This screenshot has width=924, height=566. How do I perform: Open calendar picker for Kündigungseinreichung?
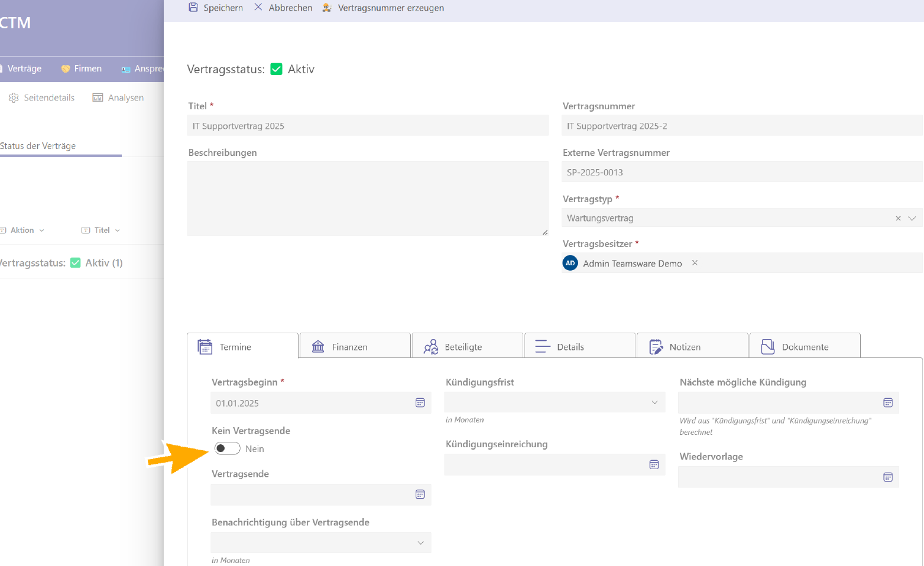654,465
